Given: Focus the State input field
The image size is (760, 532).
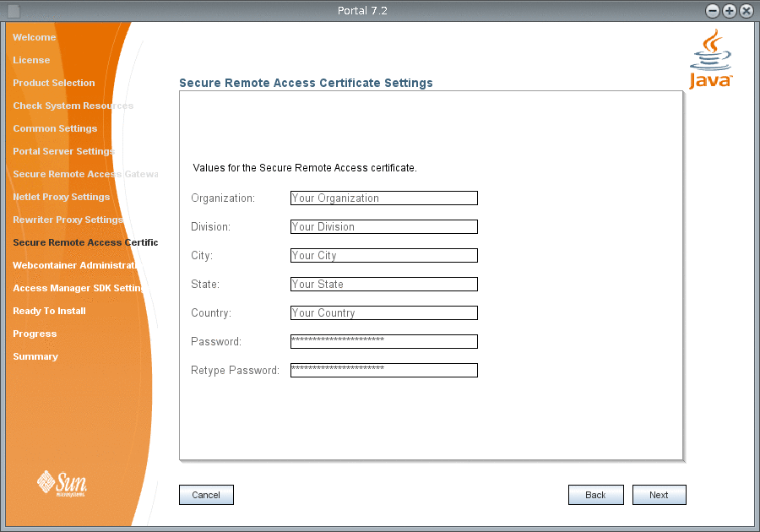Looking at the screenshot, I should [x=384, y=284].
